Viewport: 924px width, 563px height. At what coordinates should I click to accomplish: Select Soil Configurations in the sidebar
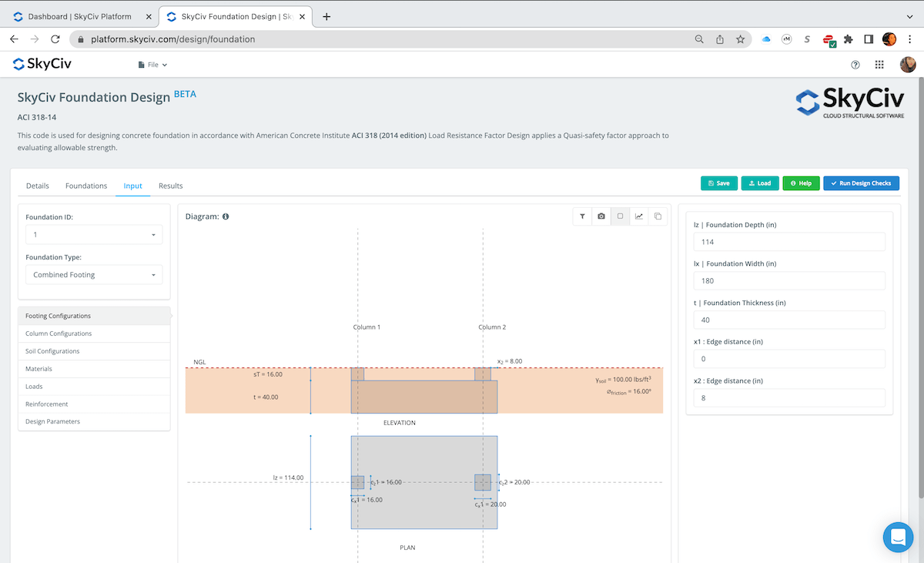pos(52,351)
